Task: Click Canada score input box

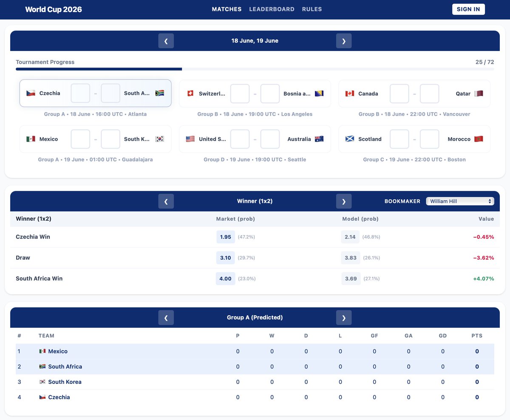Action: tap(399, 94)
